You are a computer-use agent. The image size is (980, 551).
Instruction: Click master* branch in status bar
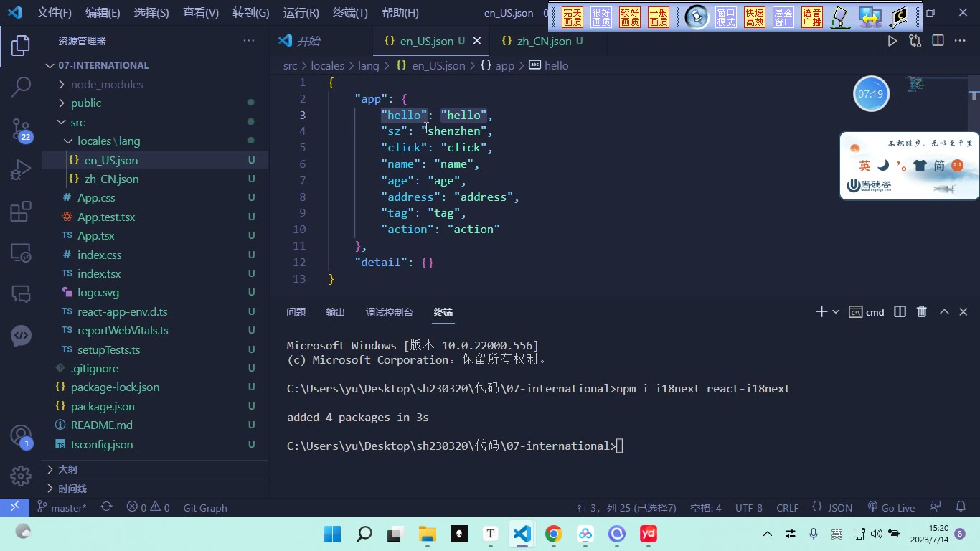click(x=62, y=507)
